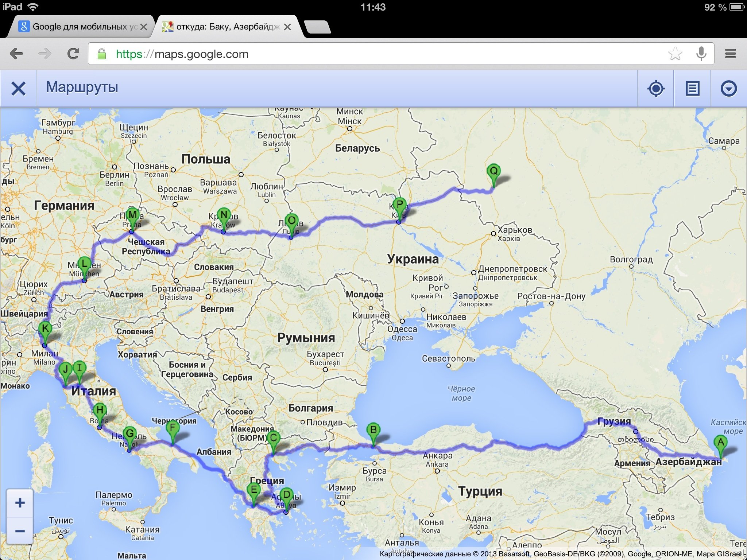Click the Маршруты header title
747x560 pixels.
82,87
